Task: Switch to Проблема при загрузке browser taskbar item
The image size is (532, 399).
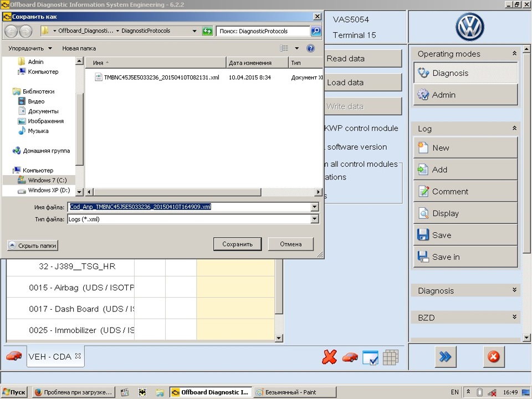Action: coord(74,392)
